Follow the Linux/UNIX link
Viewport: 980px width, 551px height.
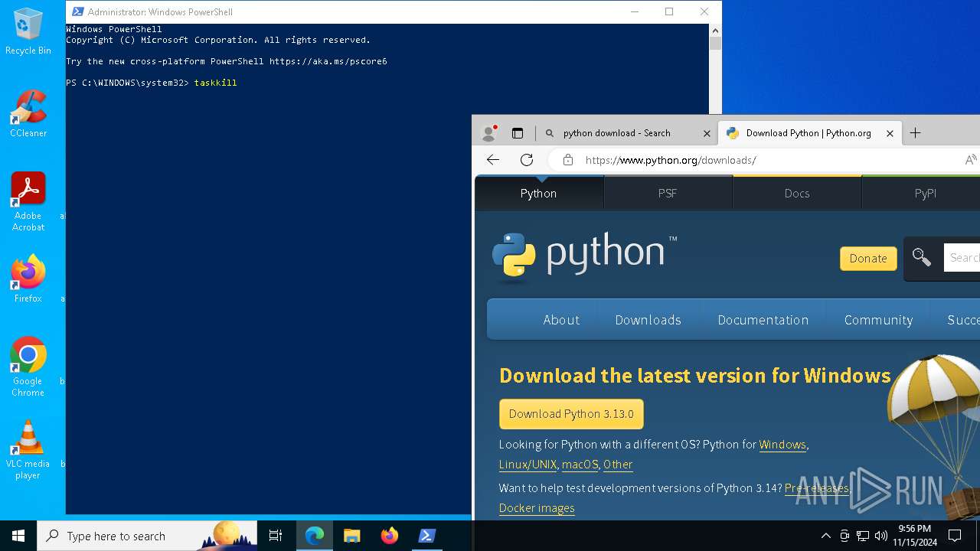(528, 465)
